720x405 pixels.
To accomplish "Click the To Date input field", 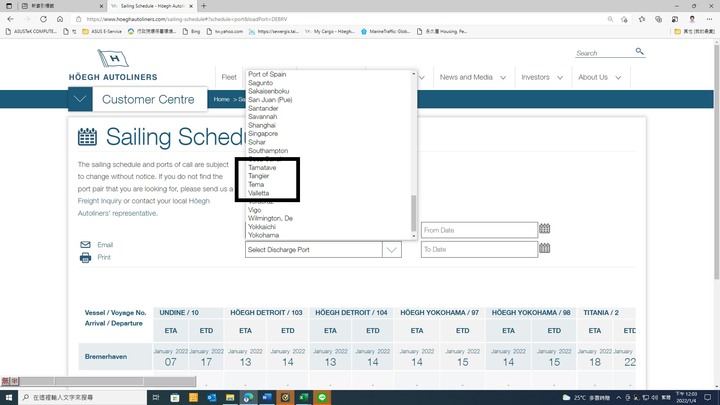I will pyautogui.click(x=479, y=249).
